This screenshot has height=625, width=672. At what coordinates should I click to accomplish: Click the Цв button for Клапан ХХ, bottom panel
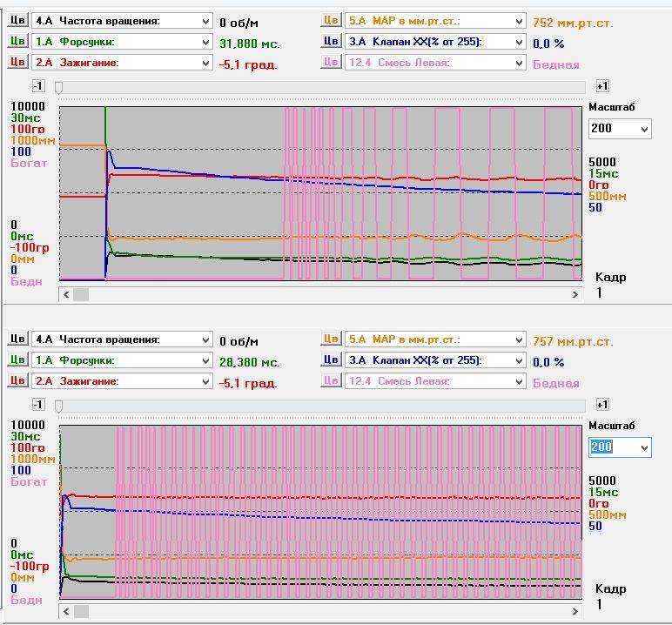(x=331, y=360)
